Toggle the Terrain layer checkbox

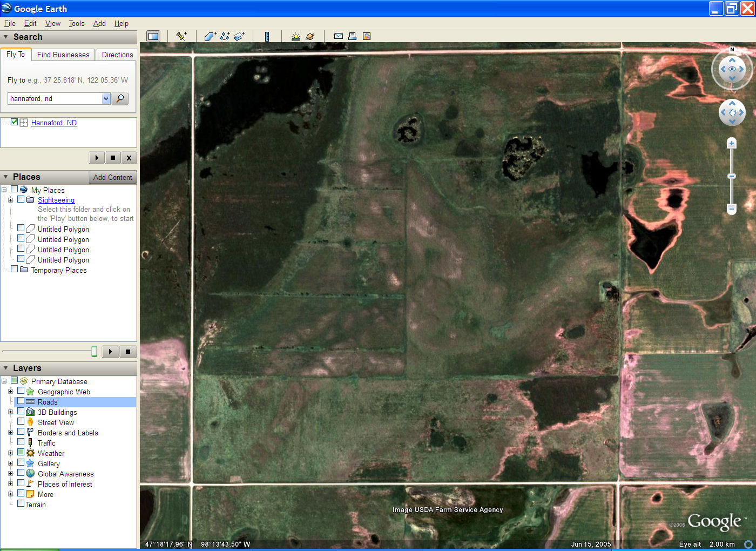[x=21, y=503]
